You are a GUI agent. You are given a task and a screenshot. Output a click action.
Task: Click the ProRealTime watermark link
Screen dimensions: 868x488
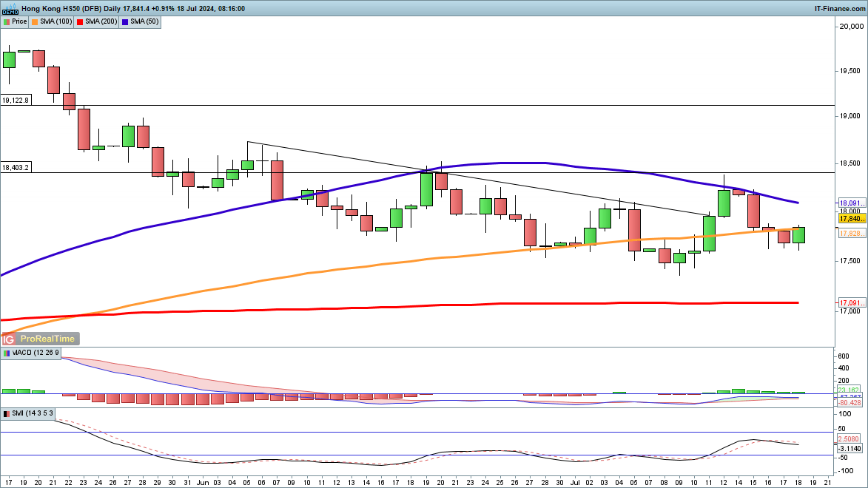click(47, 339)
